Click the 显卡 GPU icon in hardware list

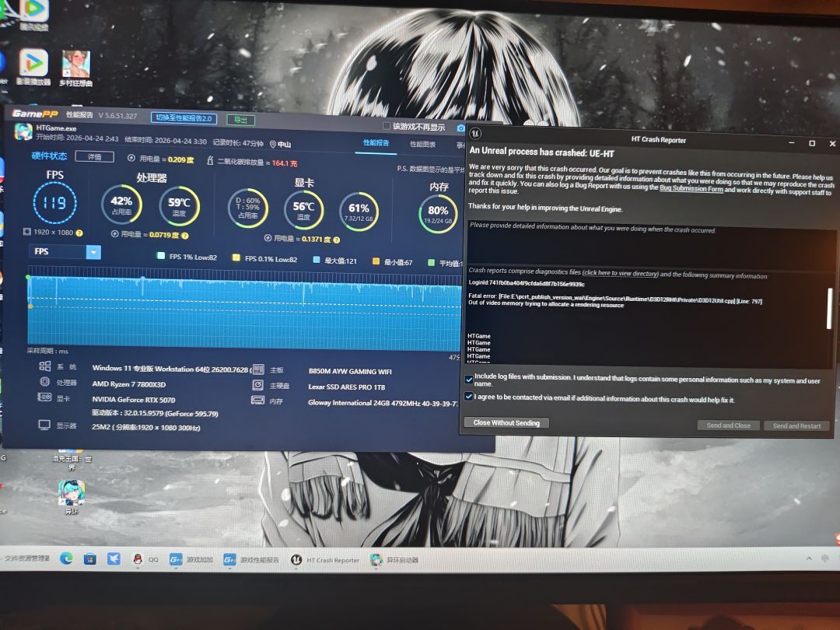tap(44, 397)
